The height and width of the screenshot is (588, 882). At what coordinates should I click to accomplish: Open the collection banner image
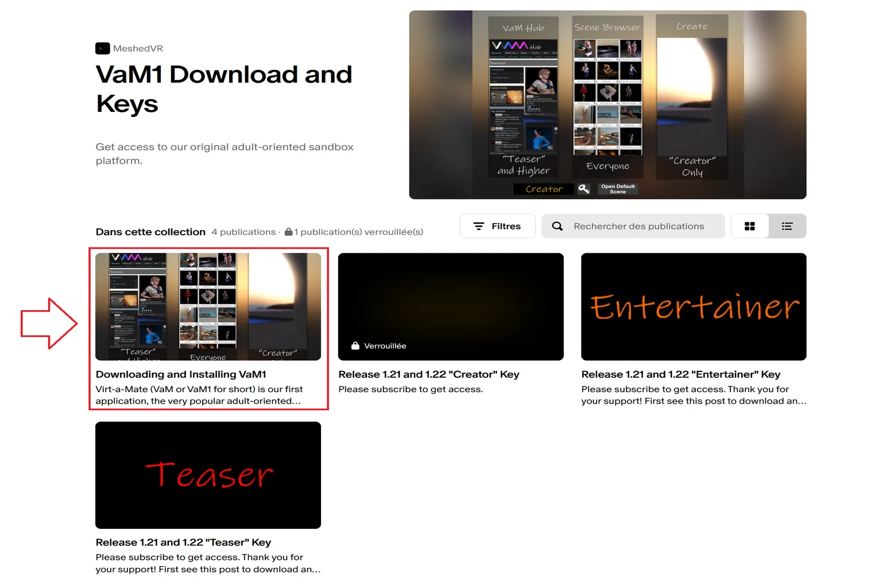coord(608,105)
